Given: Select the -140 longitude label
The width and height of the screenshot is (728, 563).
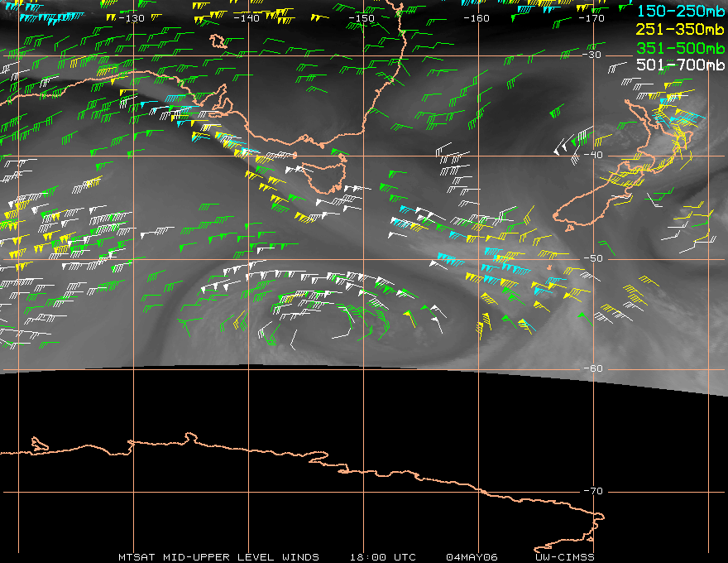Looking at the screenshot, I should [x=246, y=18].
